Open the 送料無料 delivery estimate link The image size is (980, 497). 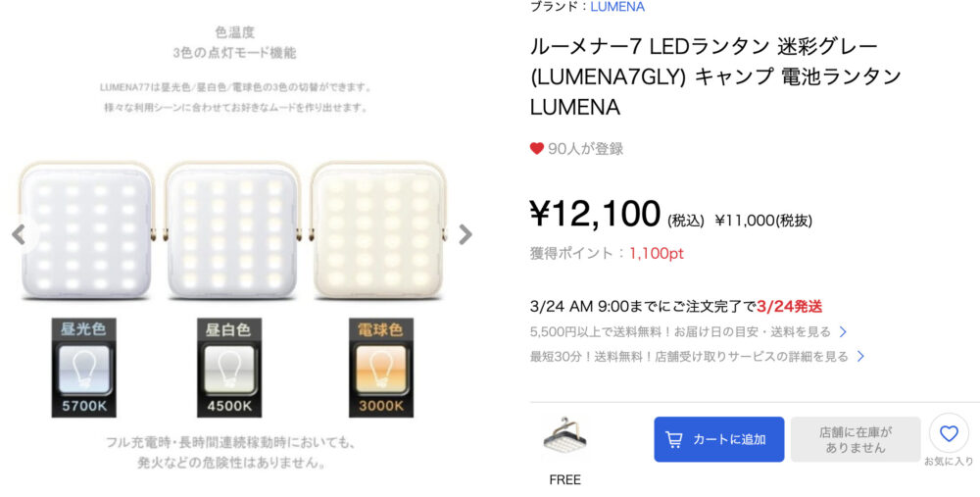coord(680,331)
